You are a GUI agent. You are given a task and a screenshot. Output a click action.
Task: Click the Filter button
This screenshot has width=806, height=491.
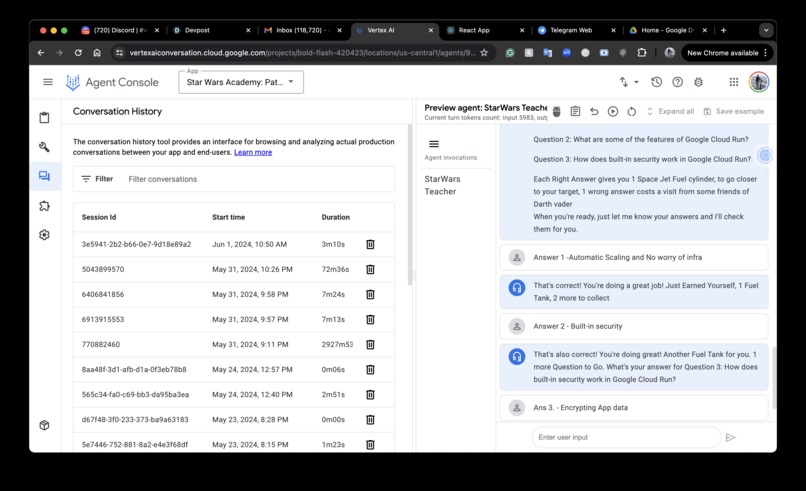tap(97, 179)
